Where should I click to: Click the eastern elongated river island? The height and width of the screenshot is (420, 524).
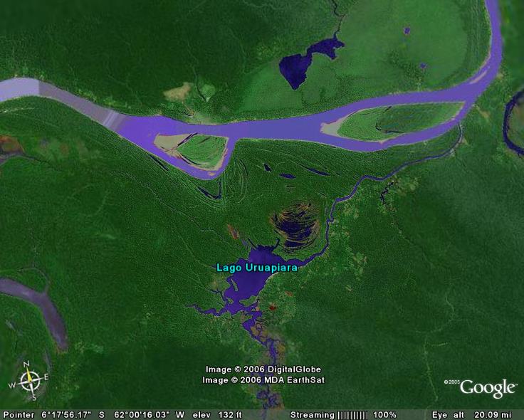pos(394,122)
